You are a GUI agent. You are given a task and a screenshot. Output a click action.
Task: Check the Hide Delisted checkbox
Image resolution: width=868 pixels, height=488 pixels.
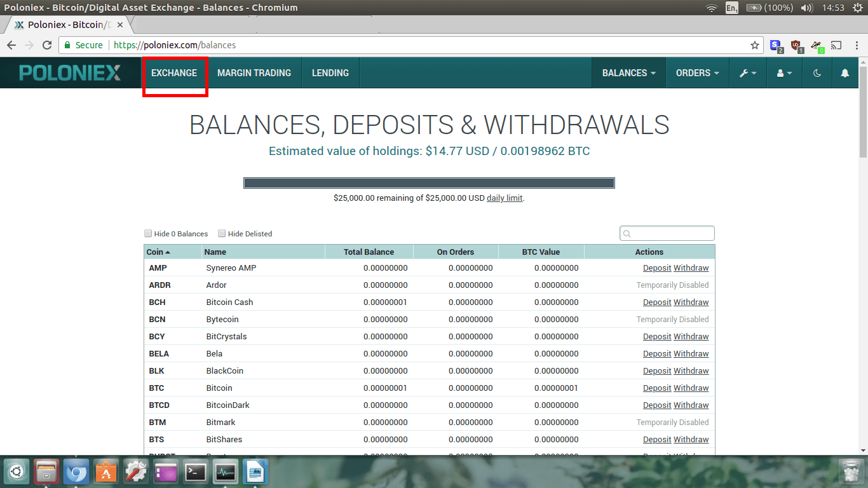pyautogui.click(x=222, y=233)
